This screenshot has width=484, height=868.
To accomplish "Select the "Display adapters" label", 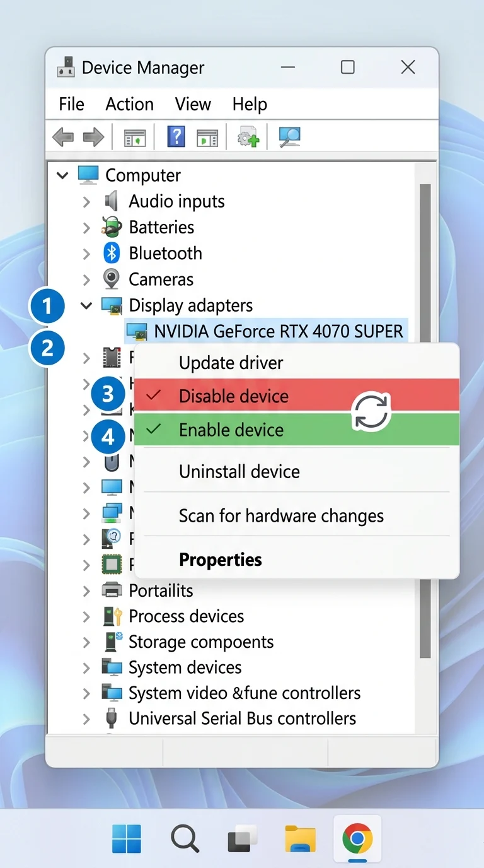I will point(191,305).
